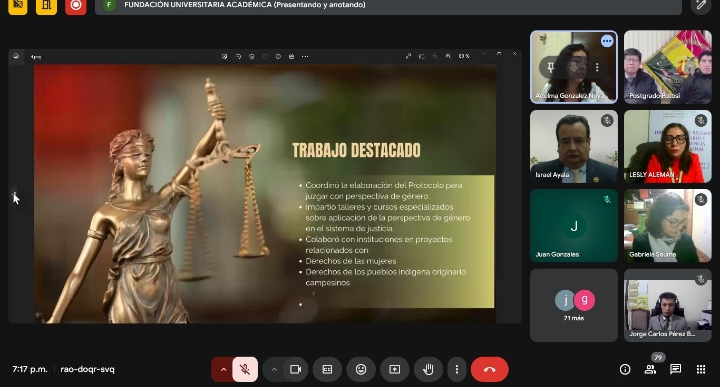
Task: Open the chat messages icon
Action: click(675, 369)
